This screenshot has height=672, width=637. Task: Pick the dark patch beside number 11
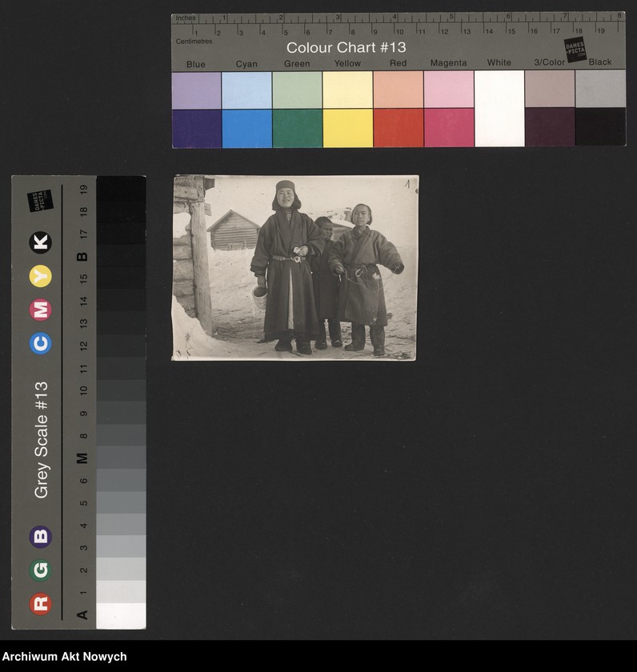point(122,368)
